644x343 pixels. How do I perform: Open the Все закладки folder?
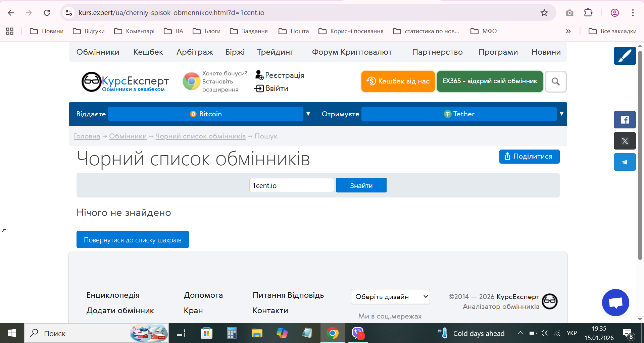(612, 31)
